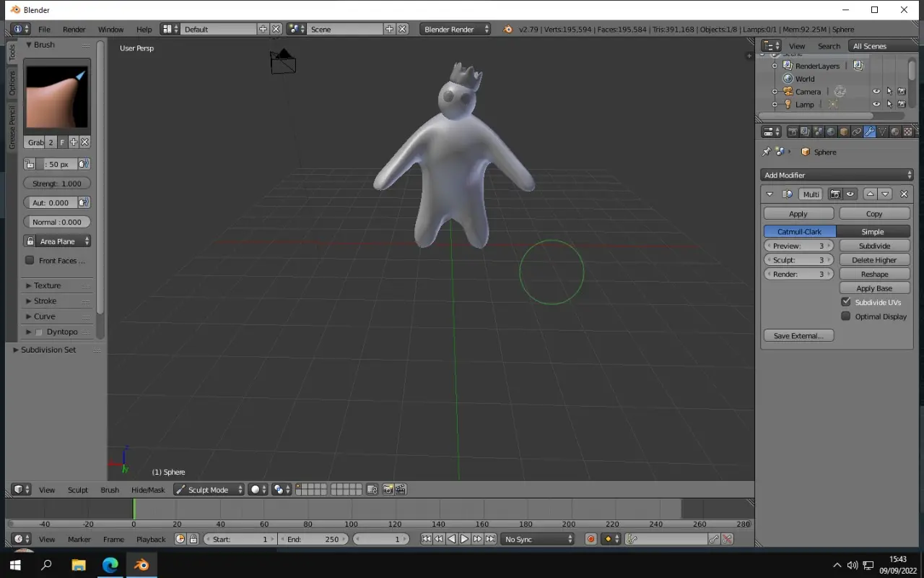Toggle Camera visibility eye in outliner

tap(876, 92)
